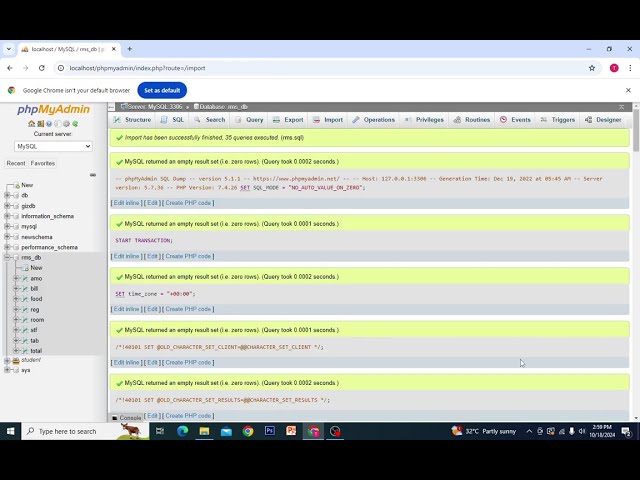Toggle link with main panel icon
This screenshot has height=480, width=640.
[93, 175]
